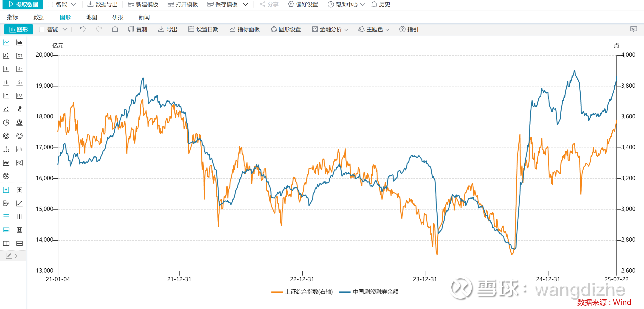Expand the edit pencil panel chevron

[16, 256]
